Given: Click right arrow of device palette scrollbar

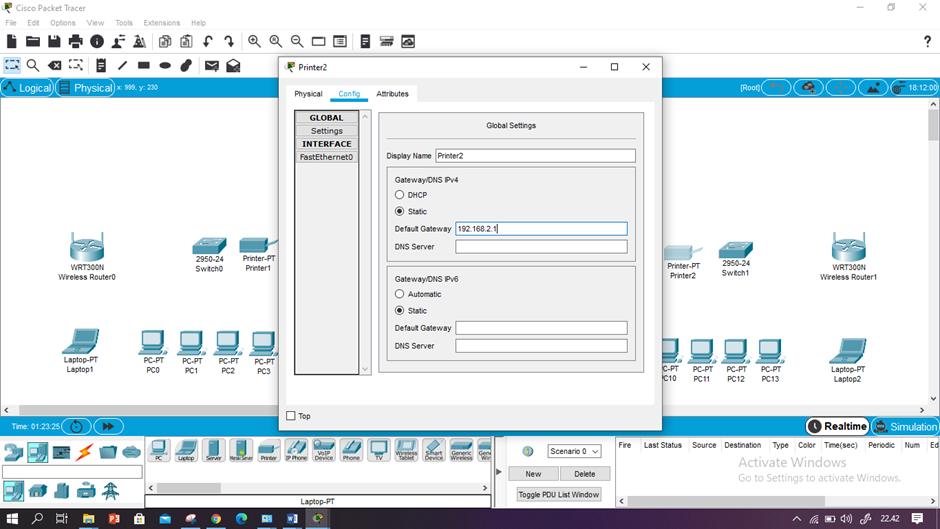Looking at the screenshot, I should coord(485,488).
